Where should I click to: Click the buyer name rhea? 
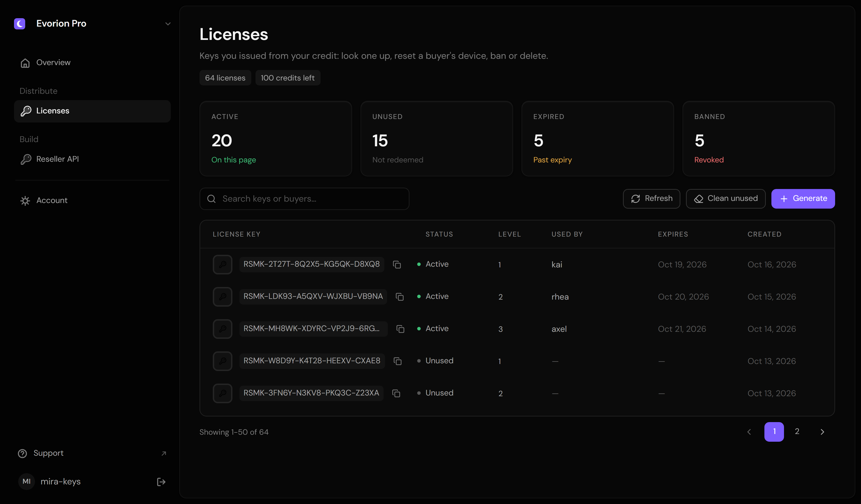tap(560, 297)
